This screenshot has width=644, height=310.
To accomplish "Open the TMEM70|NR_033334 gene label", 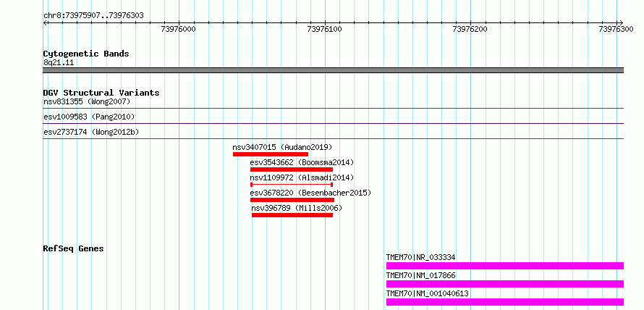I will (x=420, y=257).
